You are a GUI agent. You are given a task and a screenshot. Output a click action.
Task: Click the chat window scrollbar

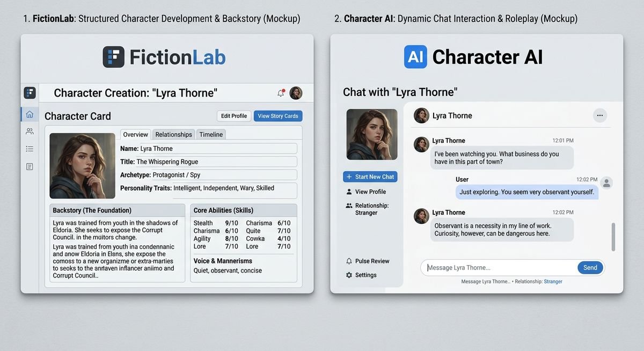pyautogui.click(x=612, y=236)
